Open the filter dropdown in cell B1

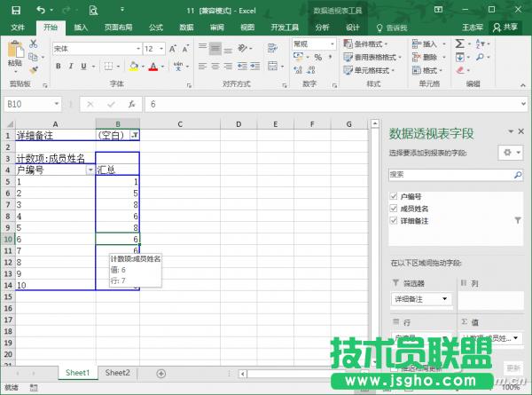[x=134, y=135]
